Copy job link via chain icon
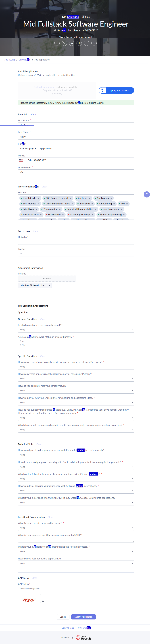Image resolution: width=150 pixels, height=644 pixels. pyautogui.click(x=94, y=43)
